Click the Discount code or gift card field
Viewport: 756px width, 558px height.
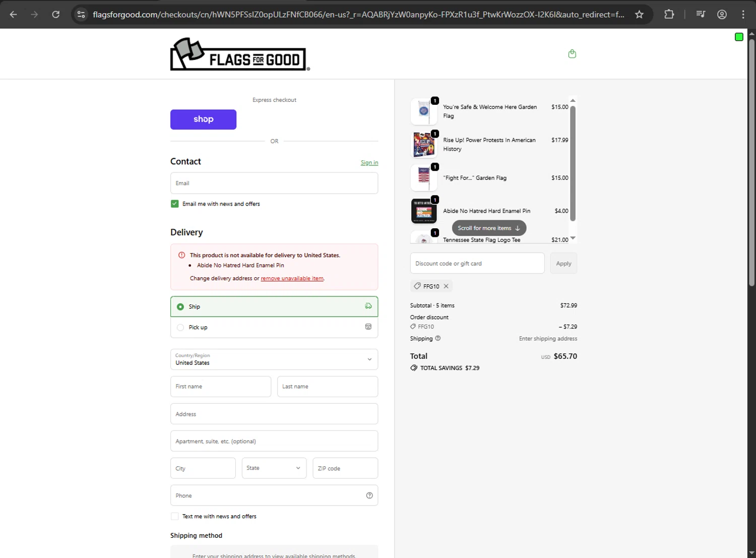[477, 264]
